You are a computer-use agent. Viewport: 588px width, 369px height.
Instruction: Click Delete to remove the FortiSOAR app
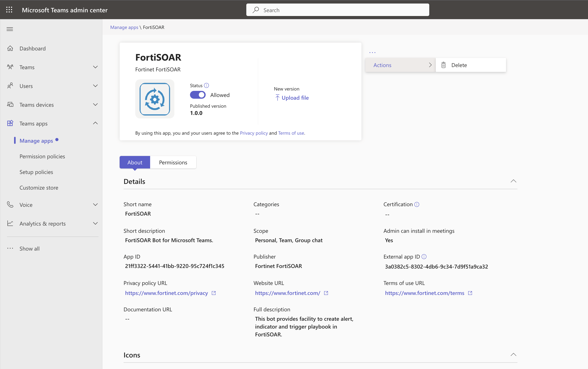[x=459, y=65]
